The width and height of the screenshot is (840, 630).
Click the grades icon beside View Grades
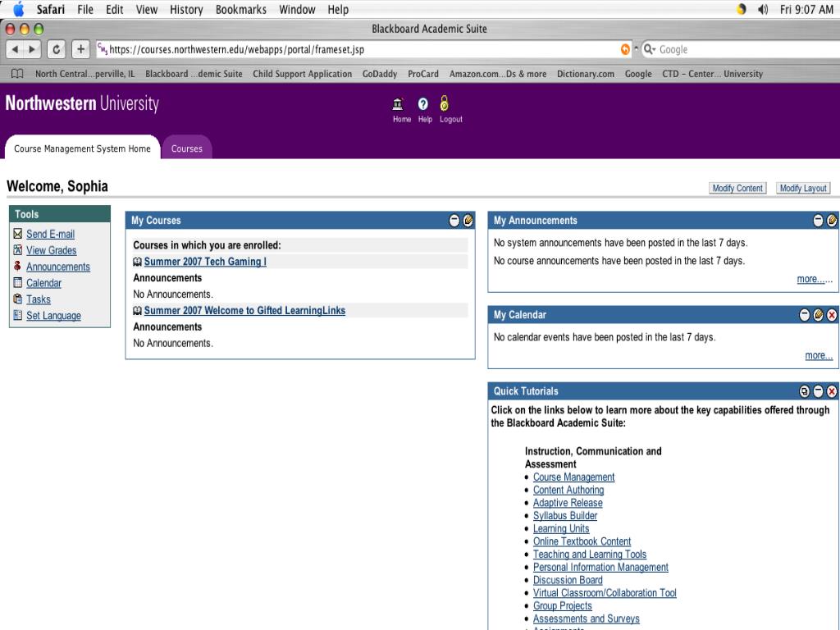click(x=18, y=249)
